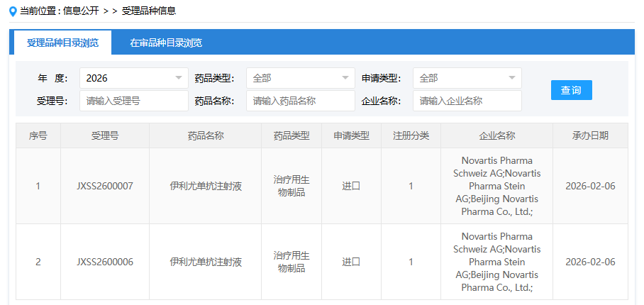Click the 承办日期 column header
This screenshot has height=305, width=644.
[590, 135]
